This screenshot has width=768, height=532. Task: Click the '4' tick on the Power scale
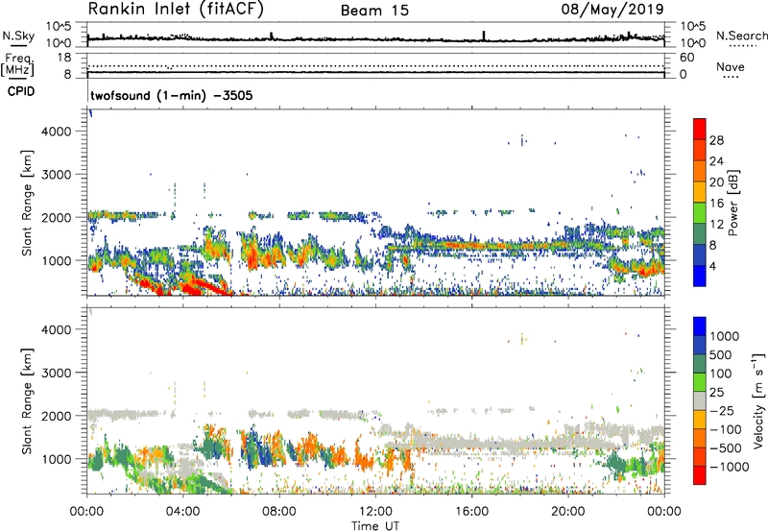point(712,266)
